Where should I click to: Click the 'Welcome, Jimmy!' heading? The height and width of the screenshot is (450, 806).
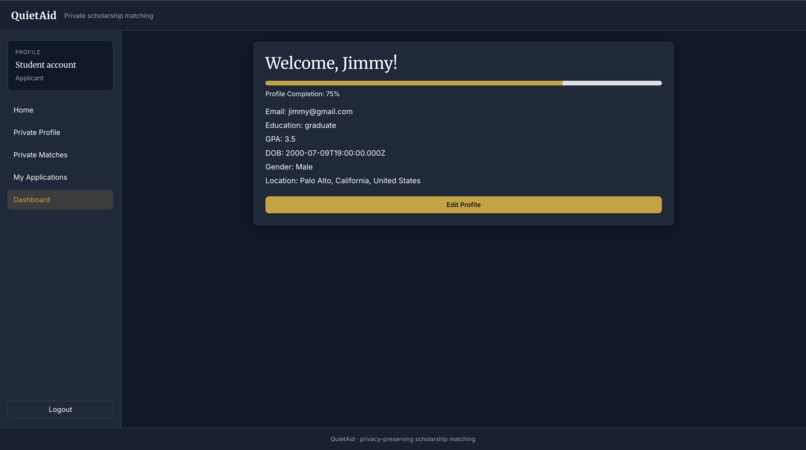pos(331,63)
